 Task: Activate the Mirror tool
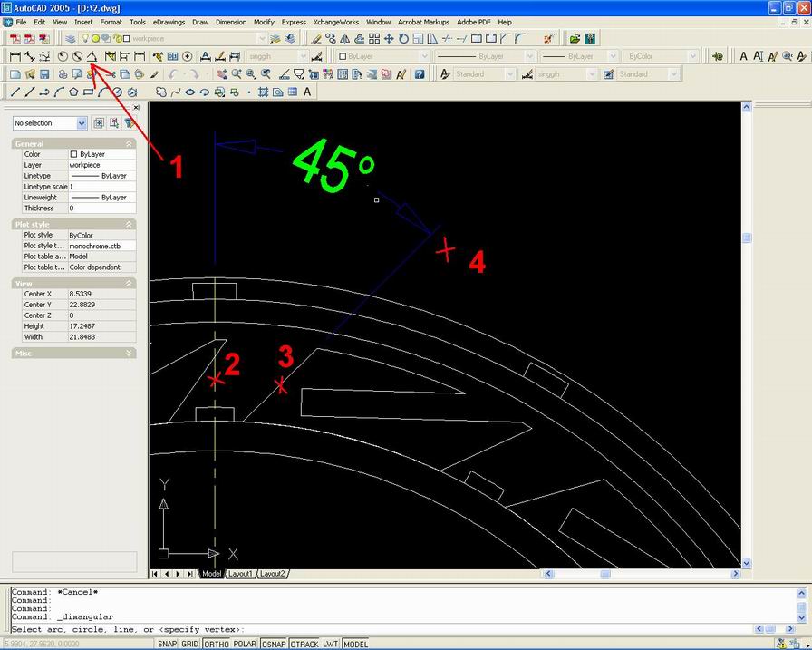pos(345,38)
